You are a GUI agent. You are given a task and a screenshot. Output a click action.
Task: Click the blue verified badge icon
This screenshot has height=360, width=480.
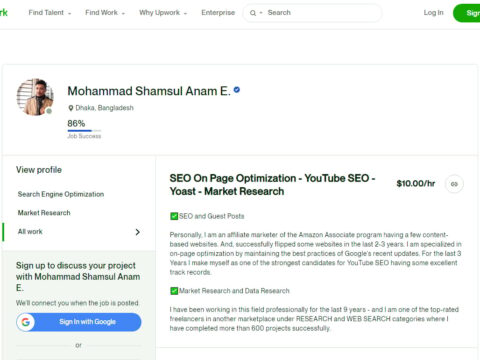(237, 90)
